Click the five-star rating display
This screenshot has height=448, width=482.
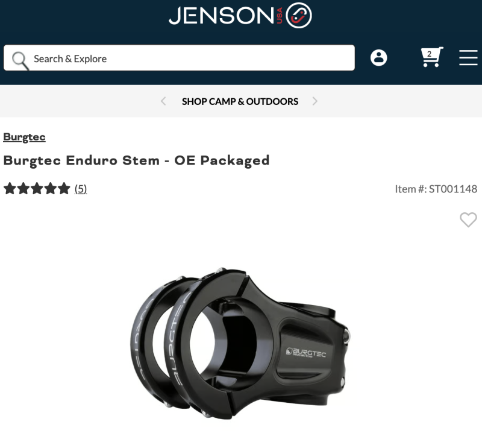click(x=37, y=189)
